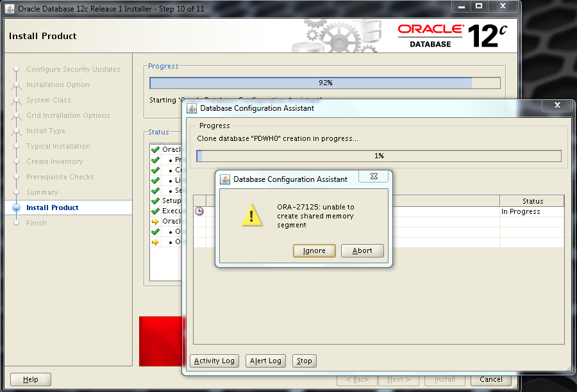Abort the database creation
577x392 pixels.
pos(362,250)
